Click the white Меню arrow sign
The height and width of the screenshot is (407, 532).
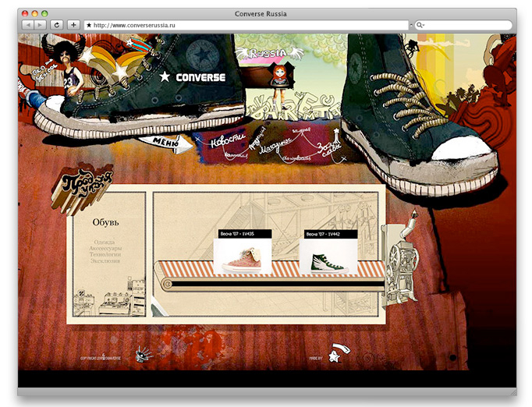coord(165,143)
